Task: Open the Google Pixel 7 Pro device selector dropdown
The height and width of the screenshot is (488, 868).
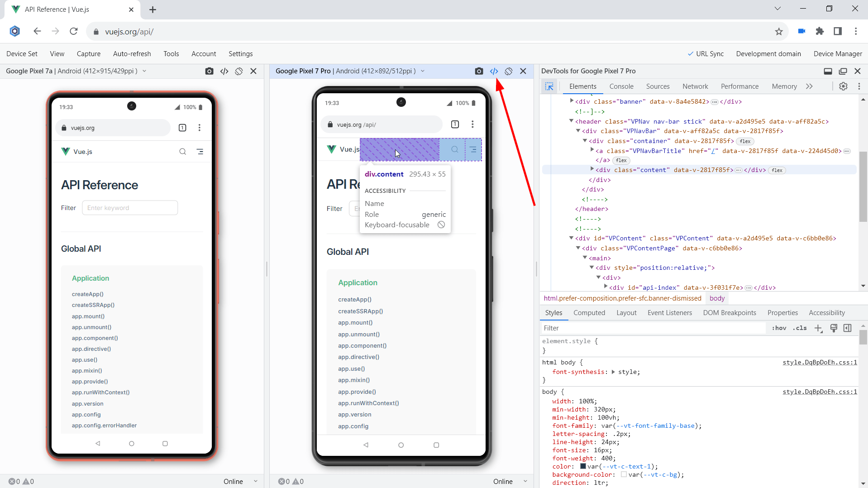Action: pos(422,71)
